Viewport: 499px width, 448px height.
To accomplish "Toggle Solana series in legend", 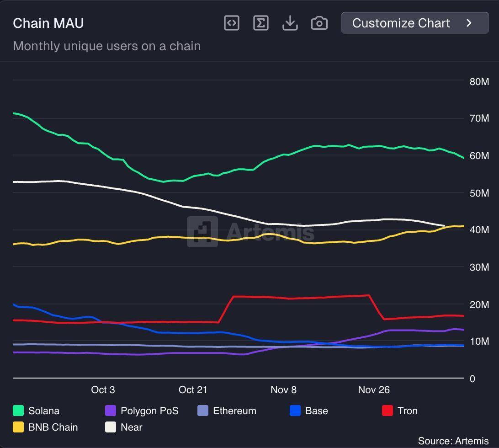I will click(44, 411).
